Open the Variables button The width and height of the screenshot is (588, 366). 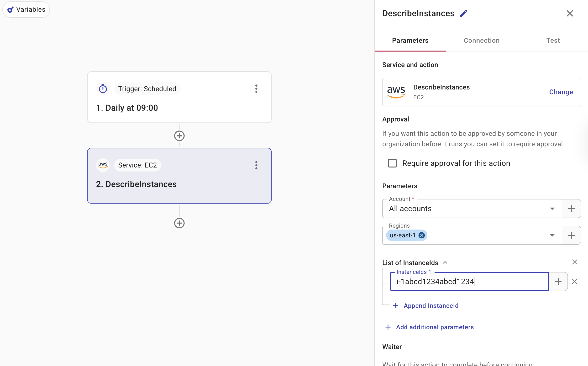pos(26,10)
